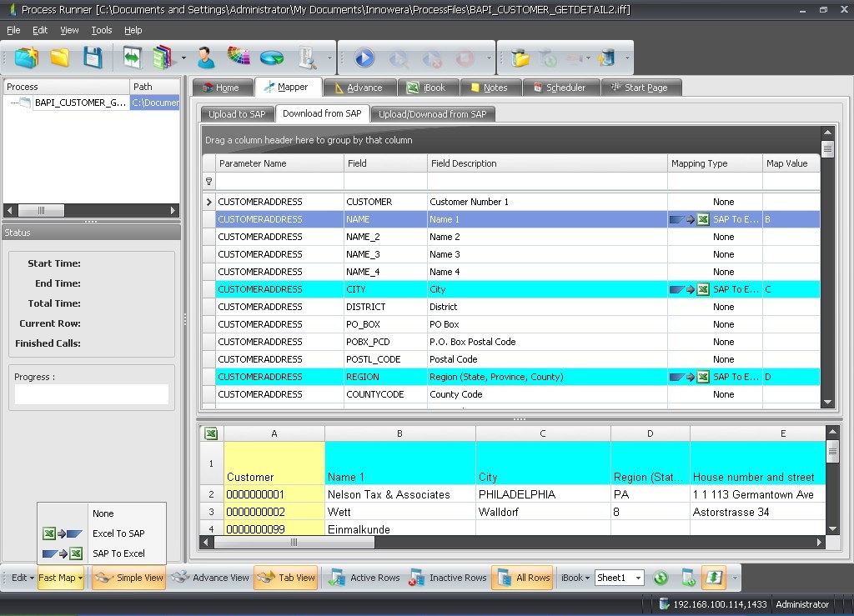The width and height of the screenshot is (854, 616).
Task: Open a file with the folder icon
Action: 59,58
